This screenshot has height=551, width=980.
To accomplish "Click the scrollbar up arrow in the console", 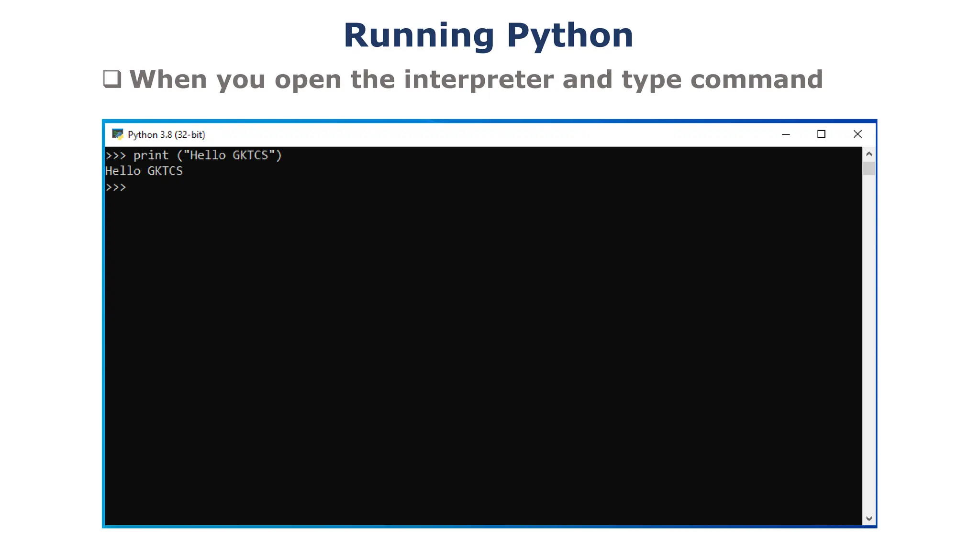I will point(869,154).
